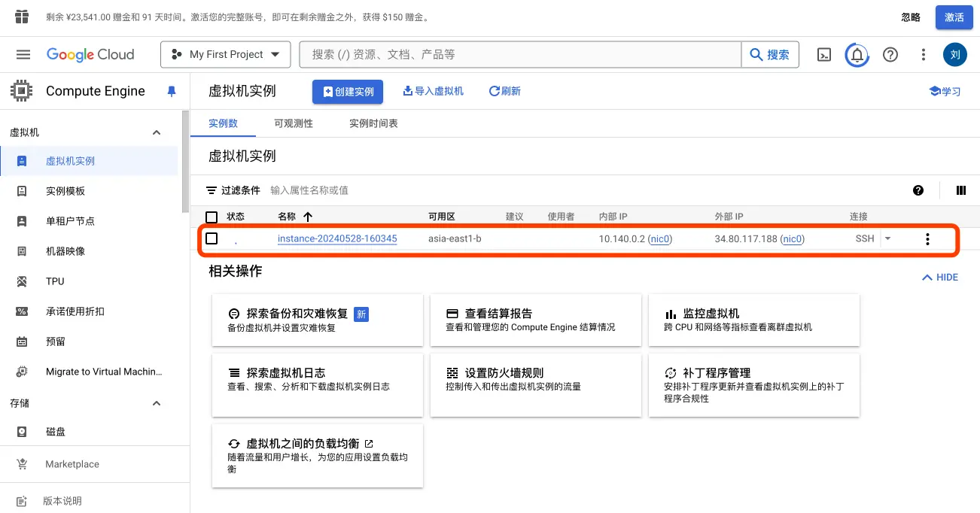Switch to the 实例数 tab
This screenshot has width=980, height=513.
[223, 123]
